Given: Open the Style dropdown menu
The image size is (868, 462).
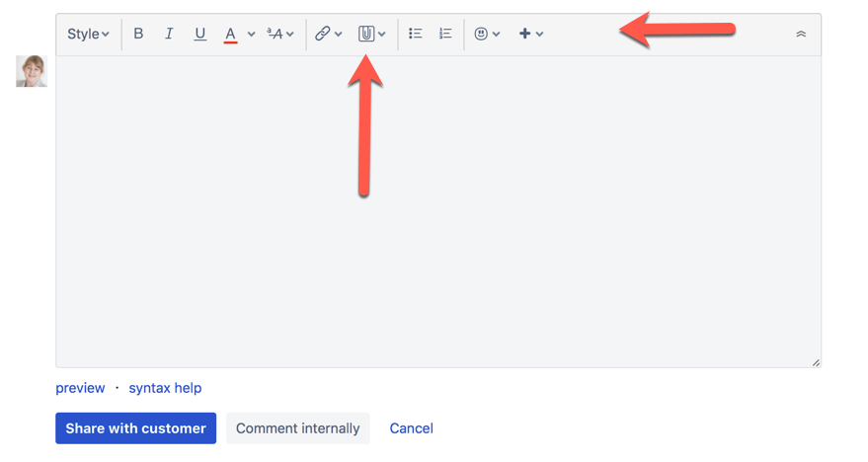Looking at the screenshot, I should (88, 34).
